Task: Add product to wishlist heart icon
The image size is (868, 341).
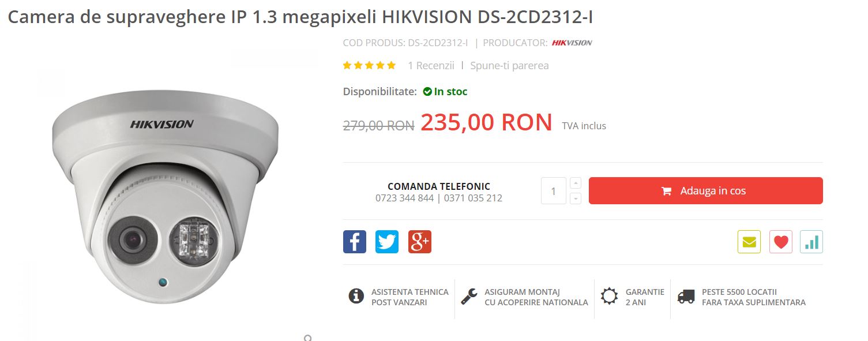Action: (781, 242)
